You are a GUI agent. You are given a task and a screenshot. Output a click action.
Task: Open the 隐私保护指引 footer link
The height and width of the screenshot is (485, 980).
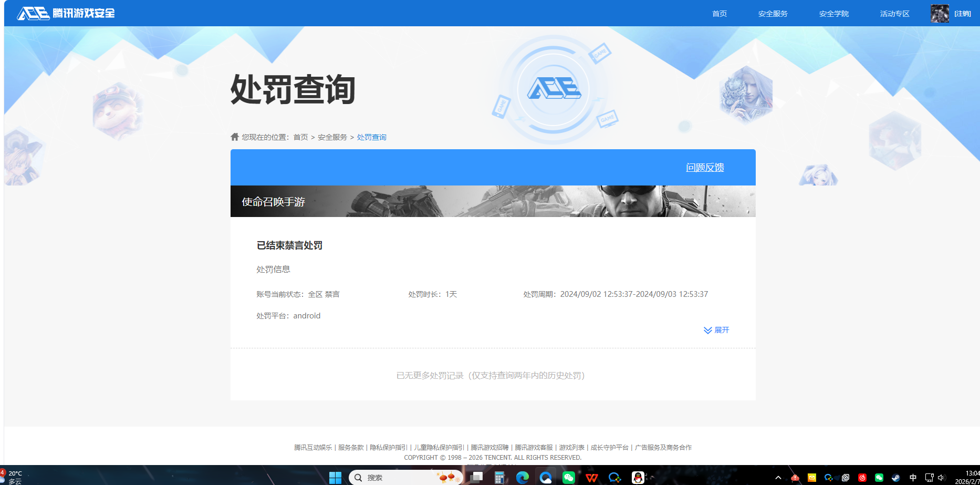(389, 448)
